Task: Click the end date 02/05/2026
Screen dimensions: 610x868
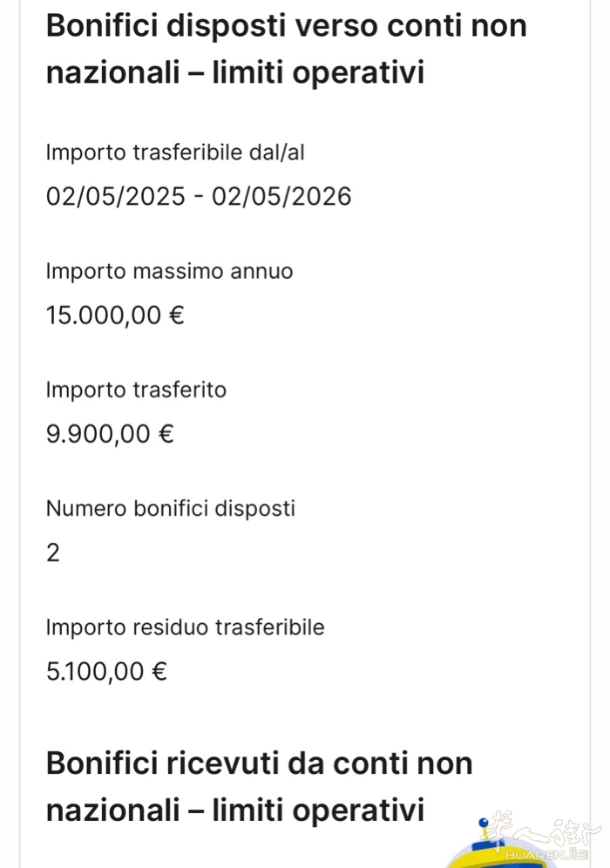Action: [x=281, y=196]
